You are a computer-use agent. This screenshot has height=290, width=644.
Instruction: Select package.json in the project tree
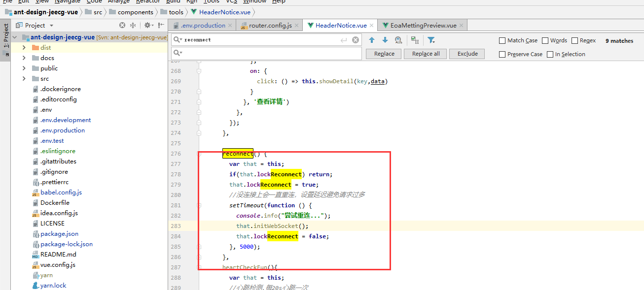(x=59, y=234)
